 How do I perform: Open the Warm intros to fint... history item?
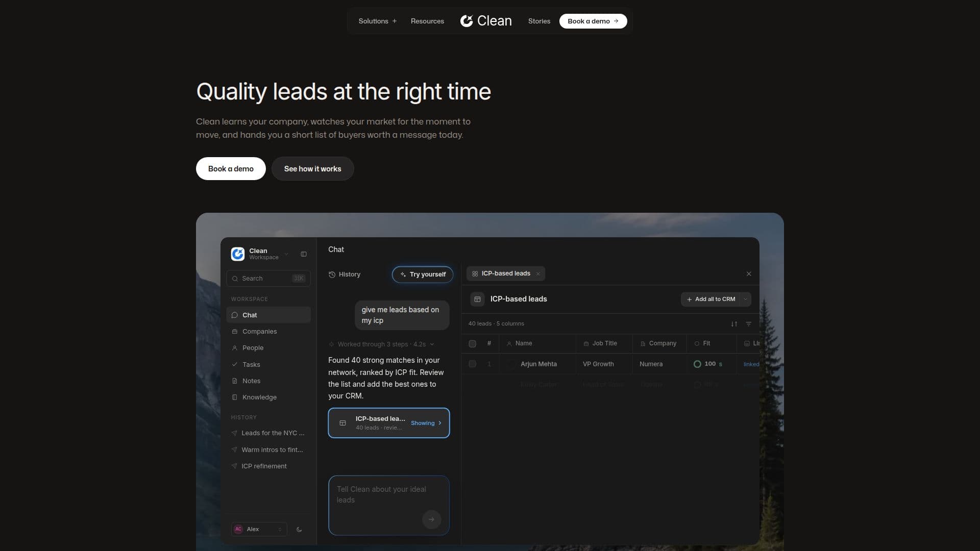click(268, 450)
